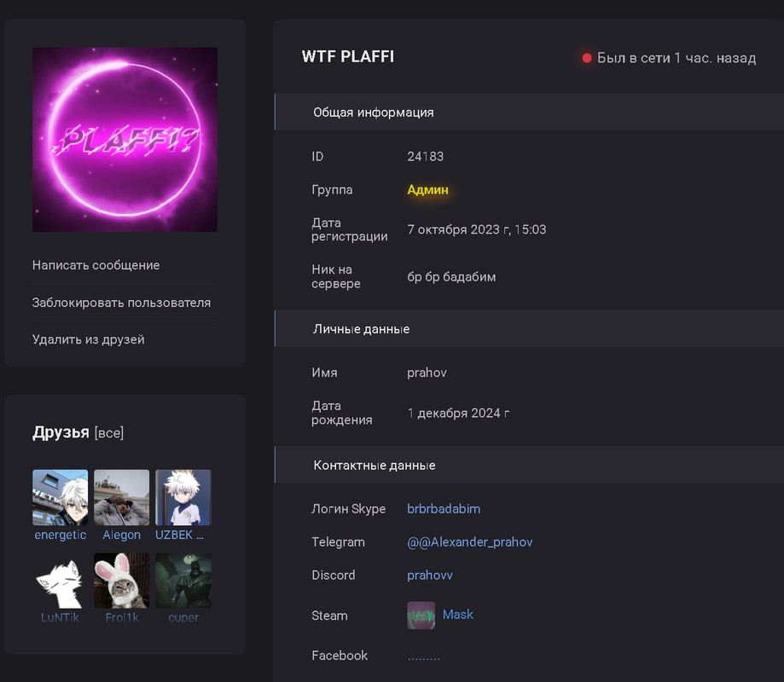The image size is (784, 682).
Task: Click the Админ group label
Action: coord(428,190)
